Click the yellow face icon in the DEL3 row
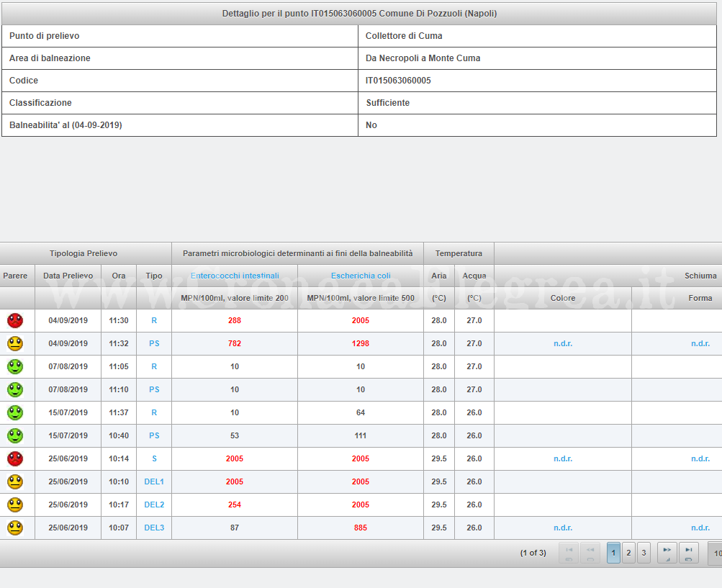 (x=15, y=528)
